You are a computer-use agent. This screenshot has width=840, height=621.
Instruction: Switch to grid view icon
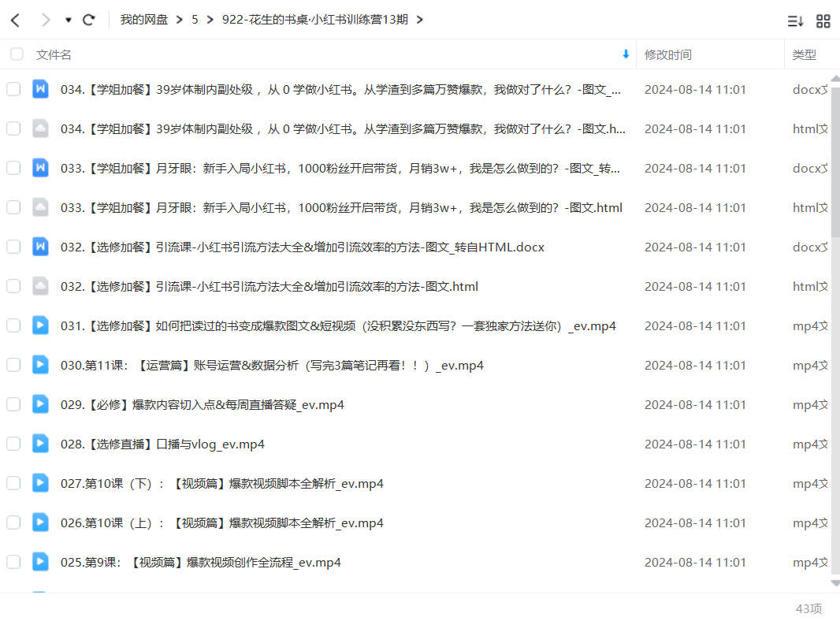pyautogui.click(x=823, y=21)
